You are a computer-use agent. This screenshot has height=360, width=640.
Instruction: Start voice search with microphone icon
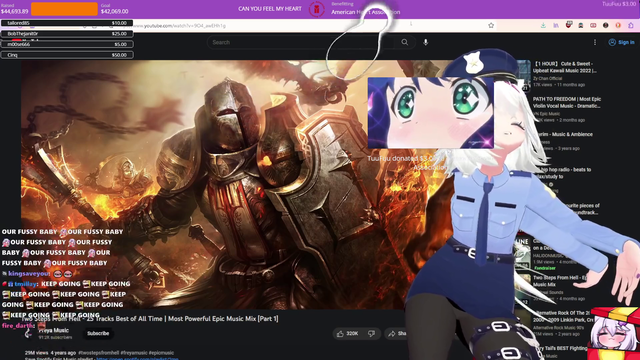point(425,42)
